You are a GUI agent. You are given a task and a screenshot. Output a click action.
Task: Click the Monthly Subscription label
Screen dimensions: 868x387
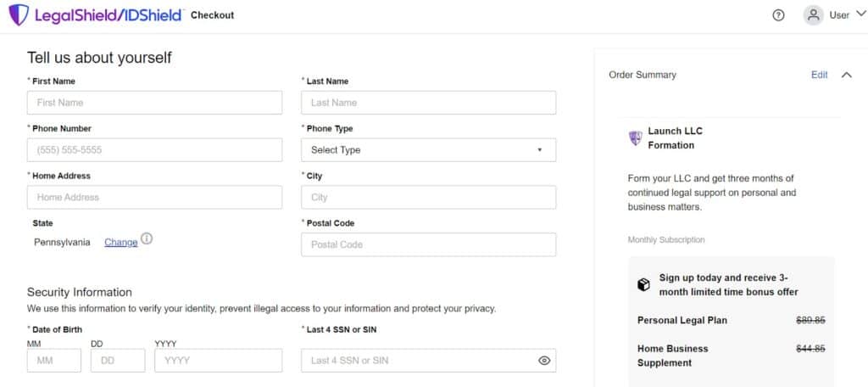666,240
